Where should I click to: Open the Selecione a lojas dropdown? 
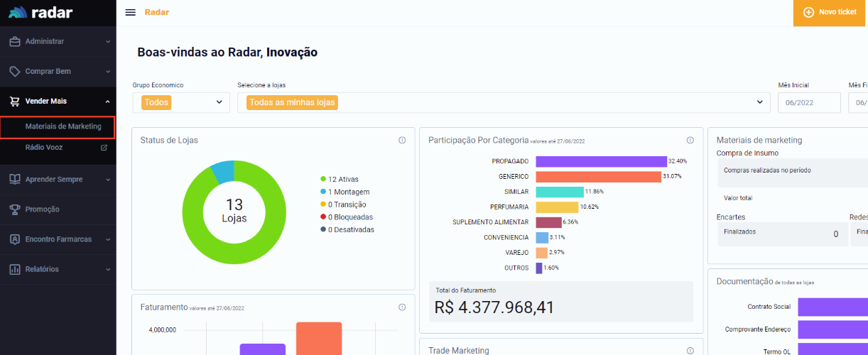tap(503, 102)
